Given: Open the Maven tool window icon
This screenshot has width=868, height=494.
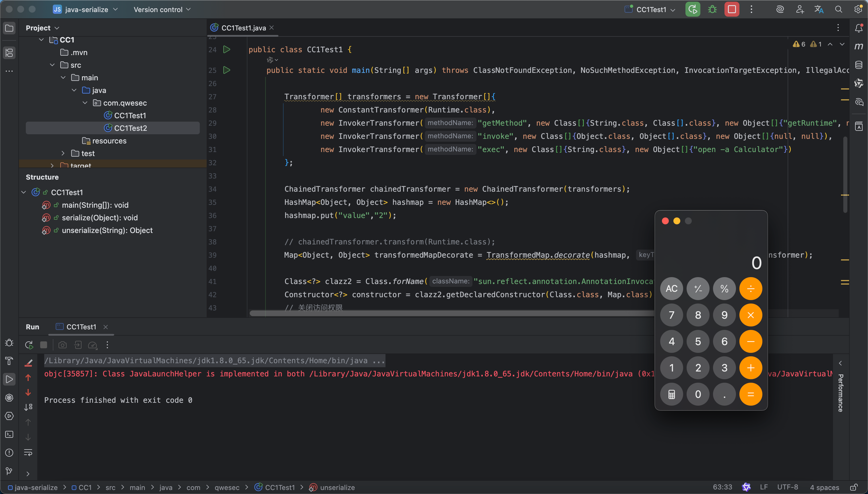Looking at the screenshot, I should 859,46.
